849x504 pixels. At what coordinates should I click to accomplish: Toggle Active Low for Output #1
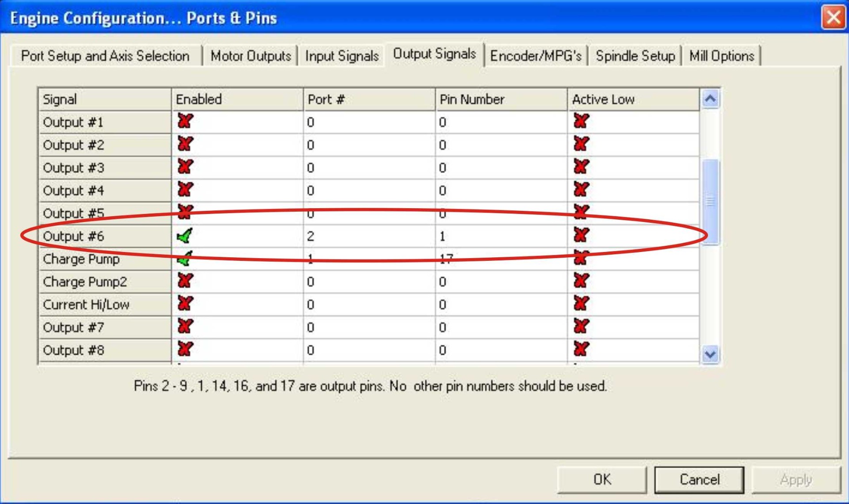click(580, 122)
